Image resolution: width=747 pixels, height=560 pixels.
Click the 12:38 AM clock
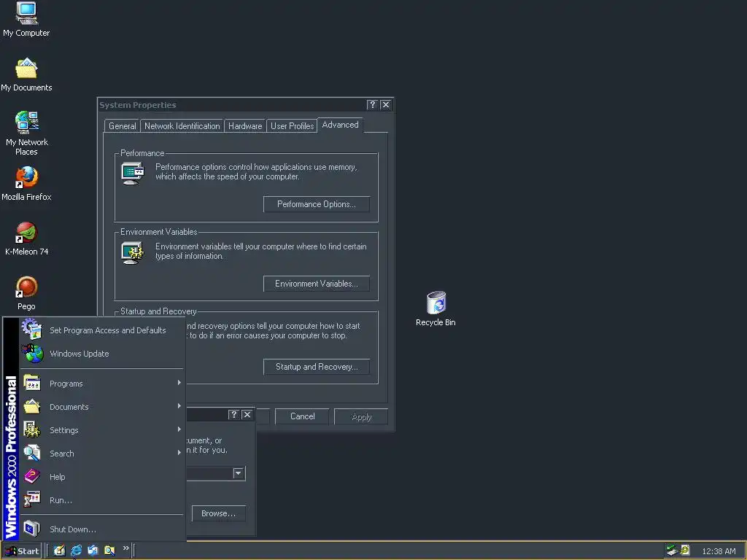[x=719, y=551]
